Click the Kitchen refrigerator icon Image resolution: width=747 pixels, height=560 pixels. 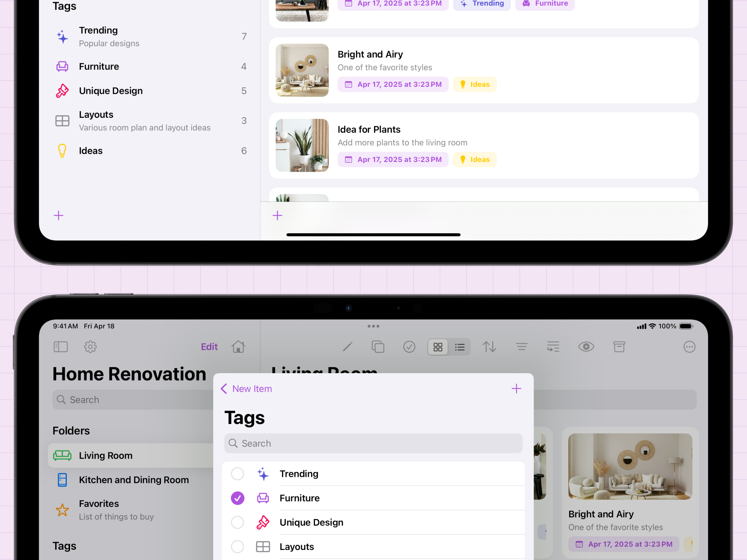(62, 480)
